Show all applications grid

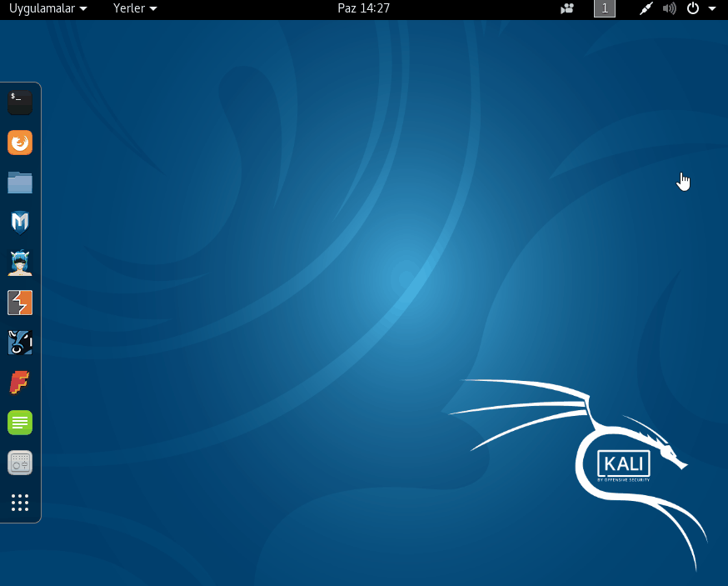click(x=20, y=503)
